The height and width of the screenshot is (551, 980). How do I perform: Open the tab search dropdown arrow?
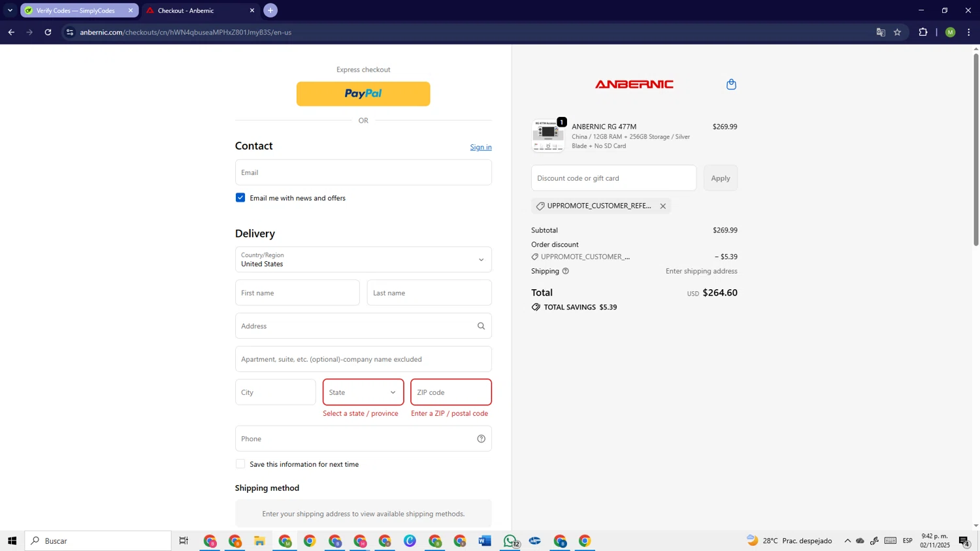[x=10, y=10]
